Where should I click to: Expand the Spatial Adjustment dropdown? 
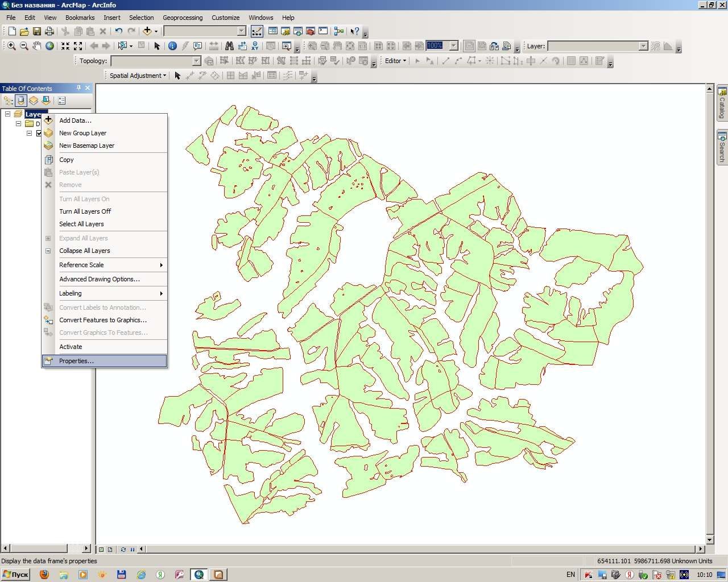click(138, 76)
